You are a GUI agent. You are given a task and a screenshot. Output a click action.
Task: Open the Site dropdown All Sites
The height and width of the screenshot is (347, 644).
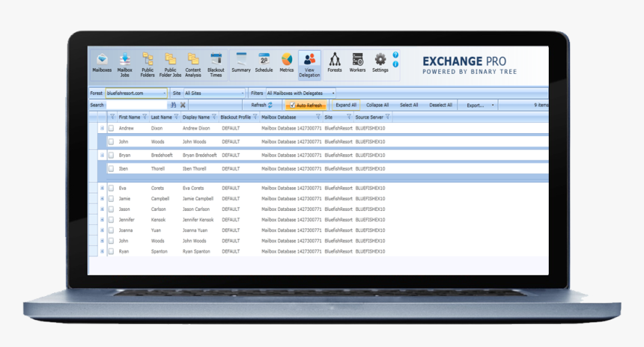pyautogui.click(x=214, y=93)
